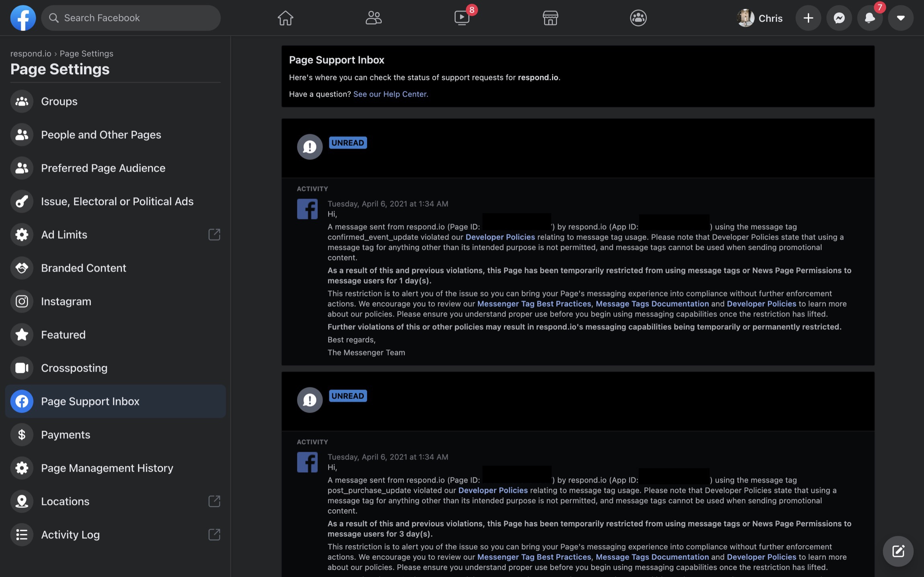Click UNREAD badge on post_purchase_update message

tap(348, 396)
